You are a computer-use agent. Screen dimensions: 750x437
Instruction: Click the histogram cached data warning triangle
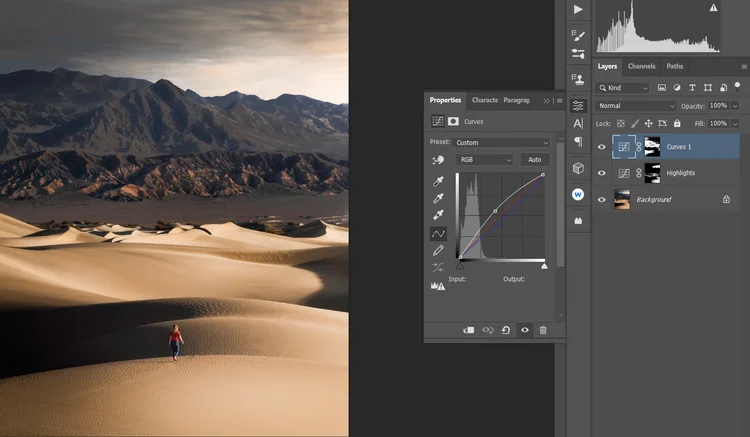(714, 7)
